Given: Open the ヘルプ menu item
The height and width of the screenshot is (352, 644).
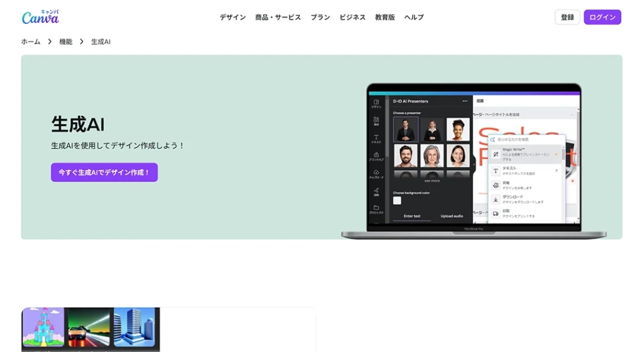Looking at the screenshot, I should (414, 17).
